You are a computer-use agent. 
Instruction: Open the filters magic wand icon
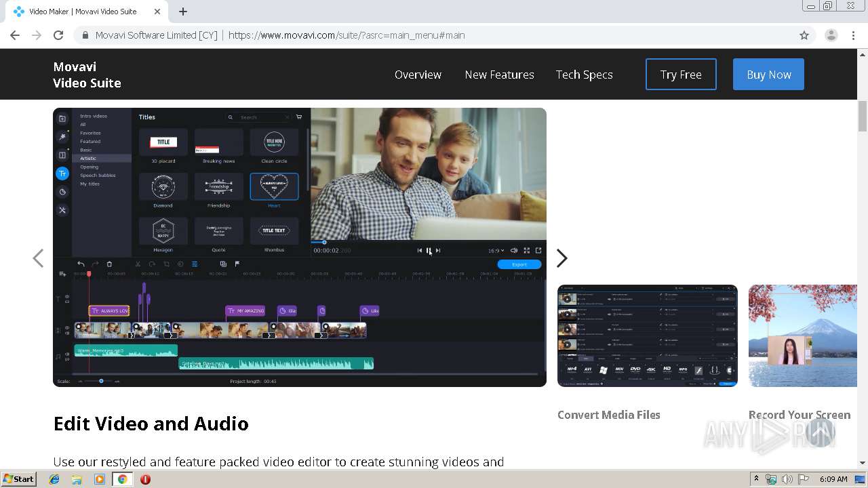(x=62, y=137)
